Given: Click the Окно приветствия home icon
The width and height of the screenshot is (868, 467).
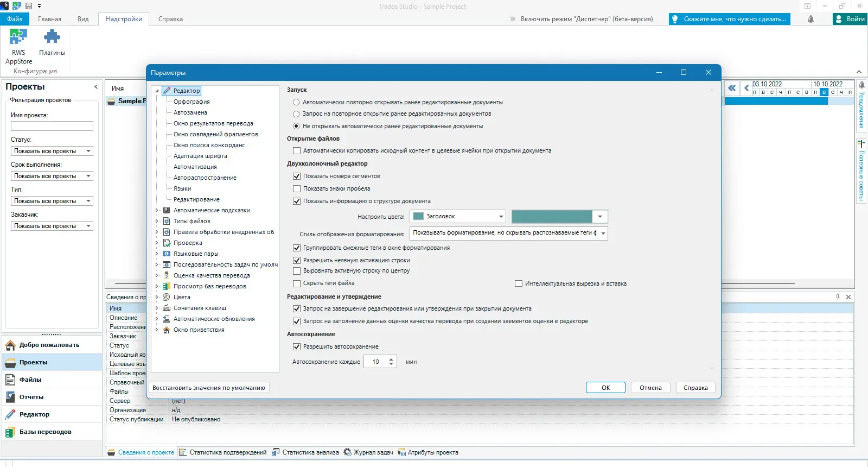Looking at the screenshot, I should coord(167,330).
